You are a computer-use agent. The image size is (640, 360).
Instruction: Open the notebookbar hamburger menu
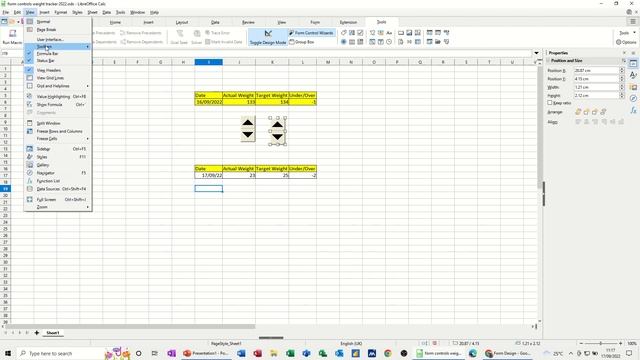633,21
